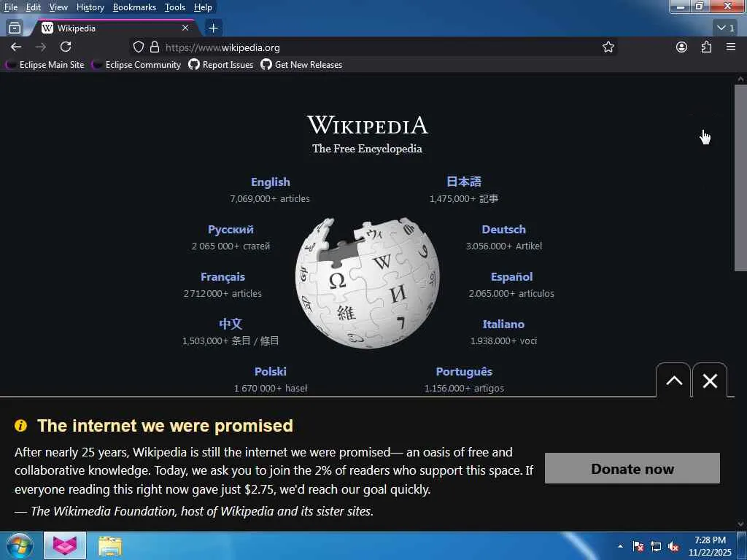
Task: Collapse the donation banner with chevron
Action: coord(673,381)
